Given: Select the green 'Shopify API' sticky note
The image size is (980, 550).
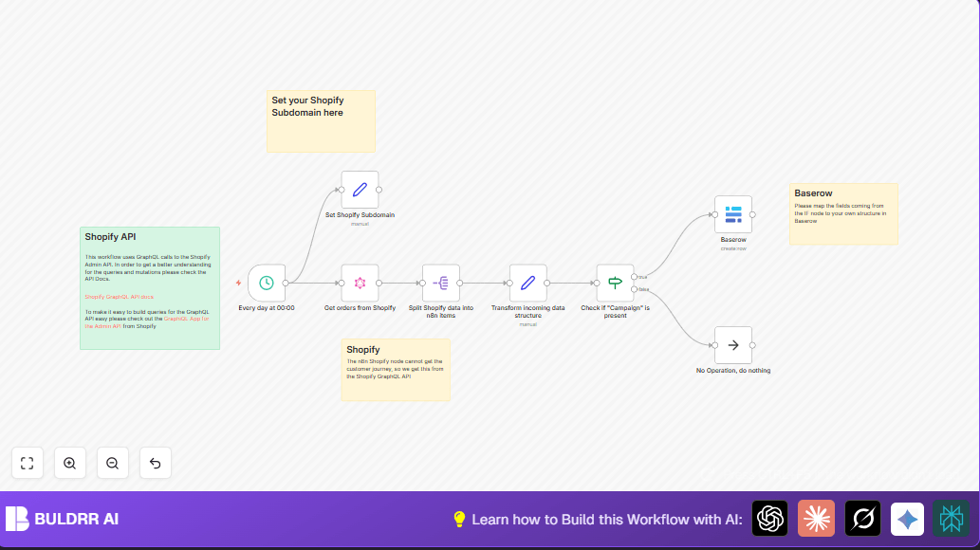Looking at the screenshot, I should click(150, 288).
